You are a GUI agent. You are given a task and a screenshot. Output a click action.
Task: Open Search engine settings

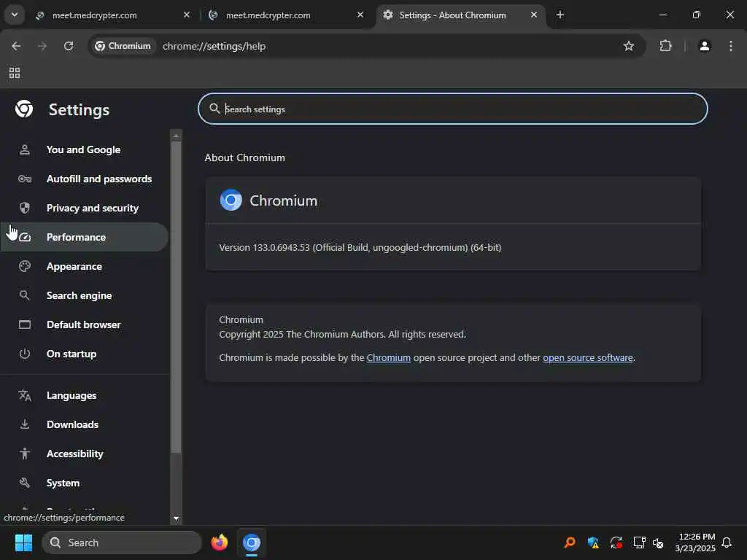point(83,295)
